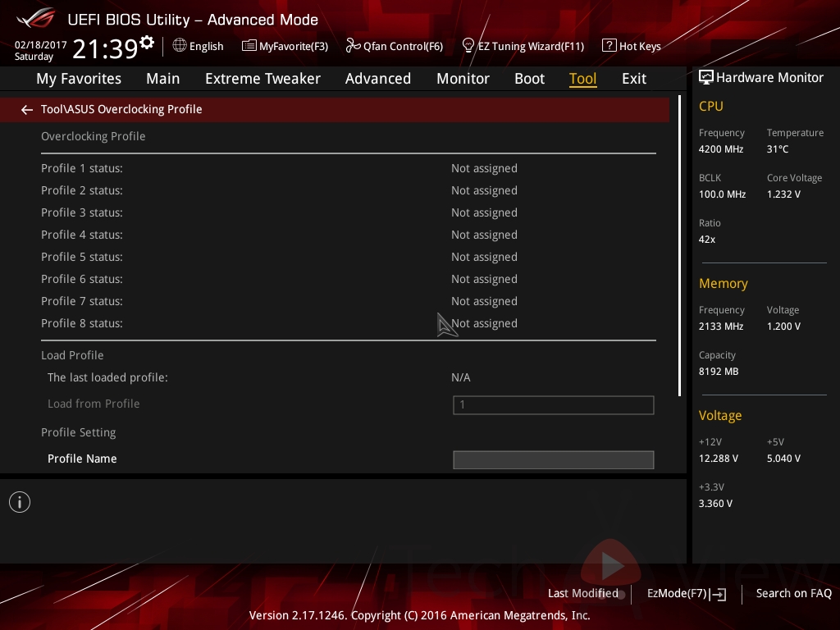
Task: Click 'The last loaded profile:' label
Action: point(107,377)
